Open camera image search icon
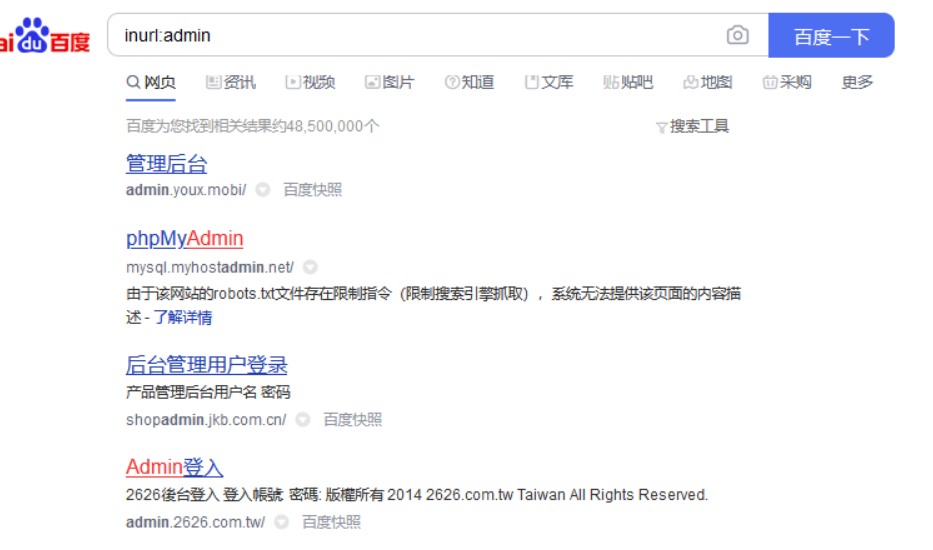 click(737, 35)
